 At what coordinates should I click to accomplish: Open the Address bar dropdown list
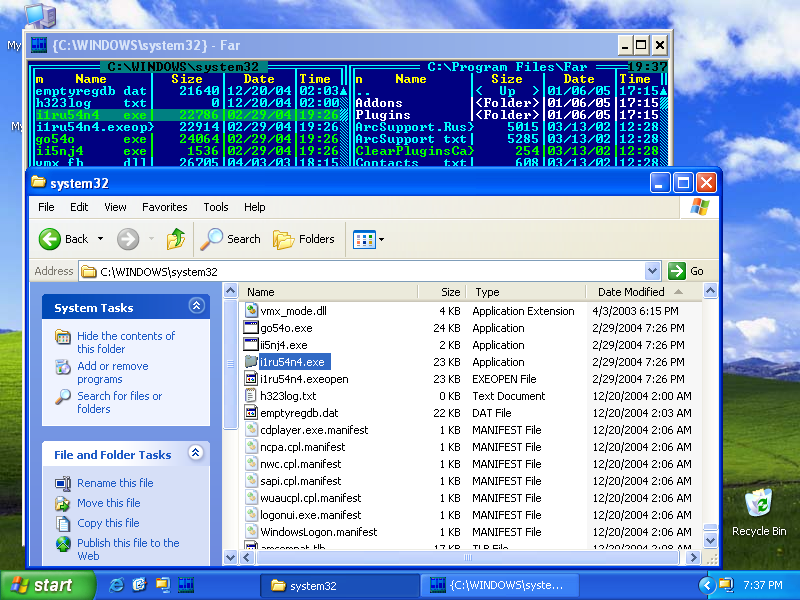click(x=653, y=271)
